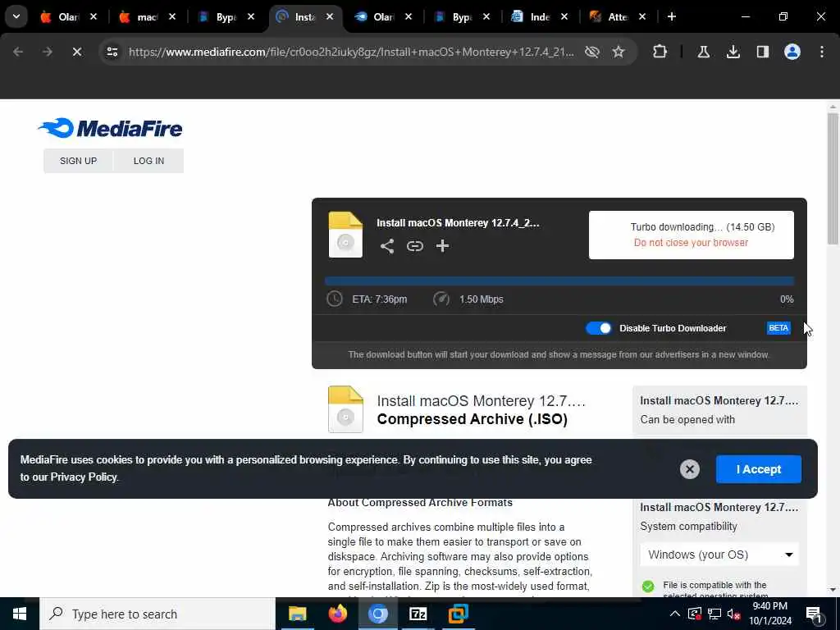
Task: Click the ETA clock icon
Action: (335, 299)
